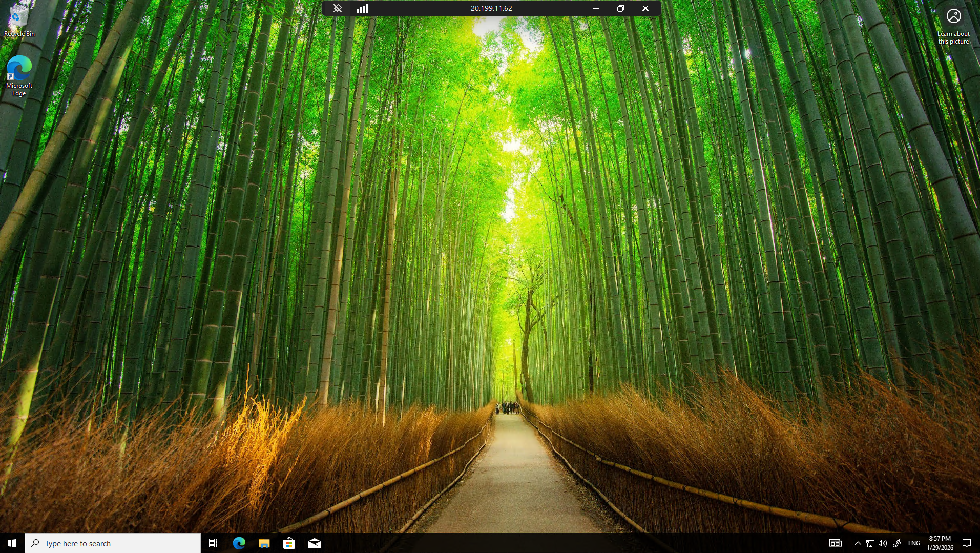The image size is (980, 553).
Task: Click the connection signal strength bars
Action: [362, 8]
